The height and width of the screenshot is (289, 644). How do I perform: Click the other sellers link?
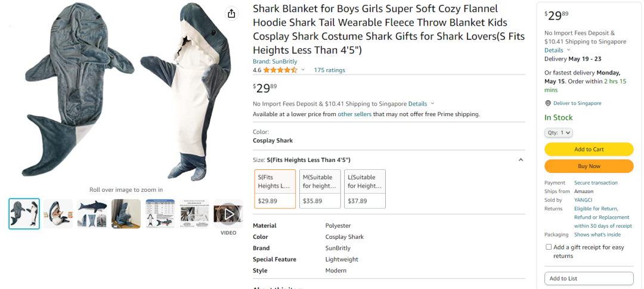pos(354,114)
